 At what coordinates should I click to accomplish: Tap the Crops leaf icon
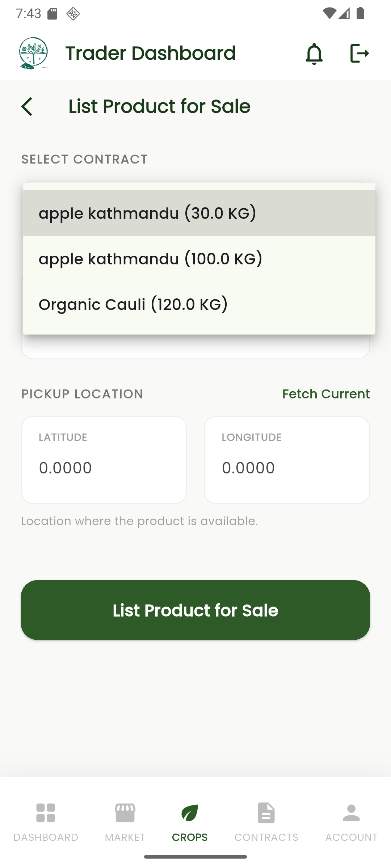click(190, 813)
